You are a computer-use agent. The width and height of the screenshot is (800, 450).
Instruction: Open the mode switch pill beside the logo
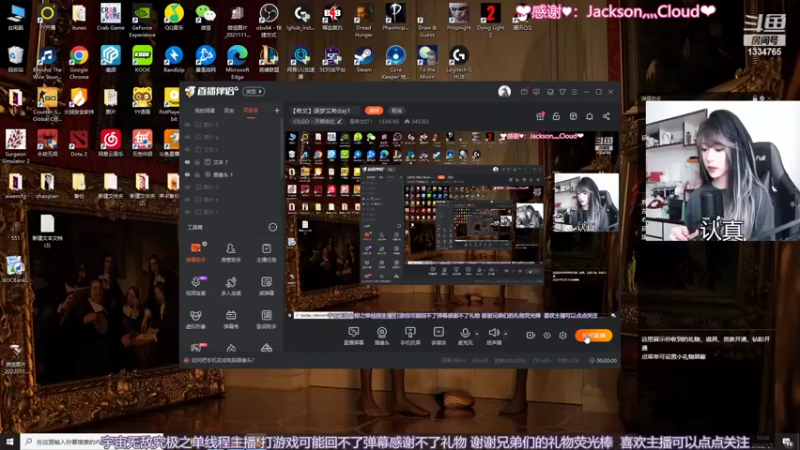pos(254,91)
